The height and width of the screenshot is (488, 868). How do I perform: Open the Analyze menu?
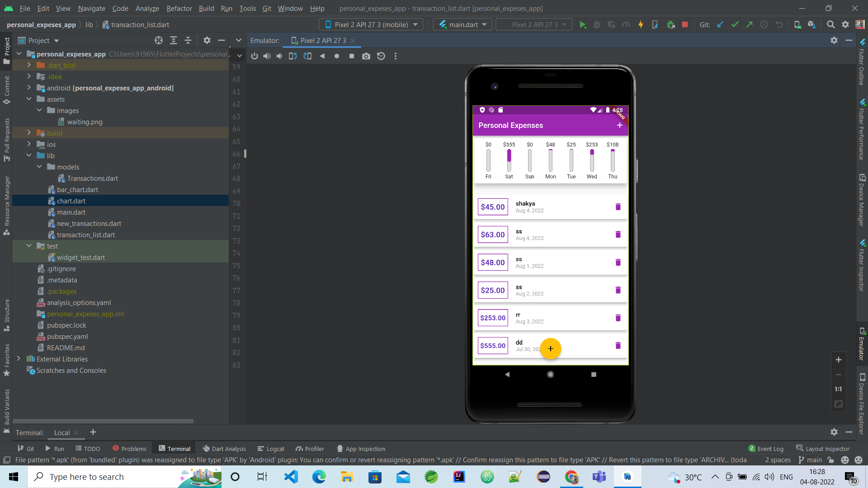(x=147, y=9)
